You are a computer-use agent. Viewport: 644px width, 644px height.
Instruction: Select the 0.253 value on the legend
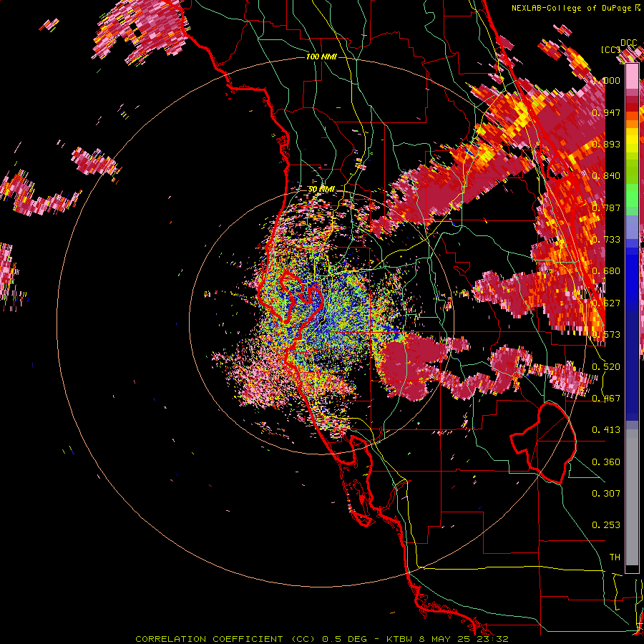coord(606,525)
